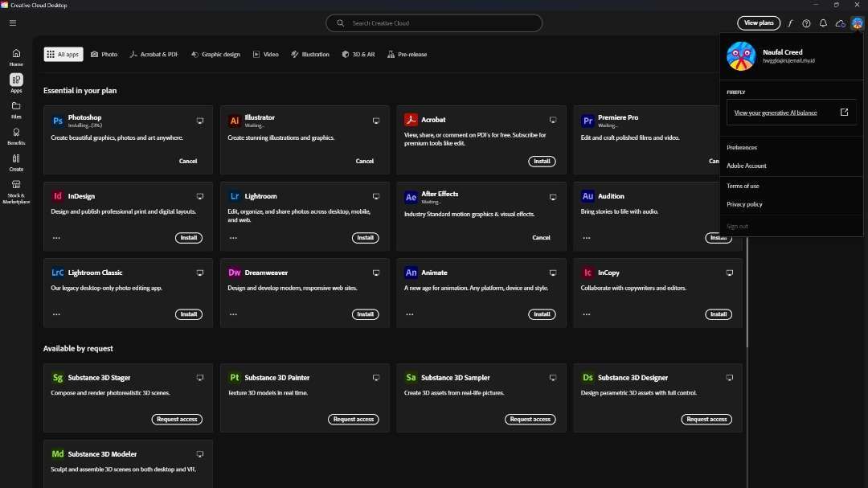Open the help question mark icon
Image resolution: width=868 pixels, height=488 pixels.
pyautogui.click(x=806, y=23)
